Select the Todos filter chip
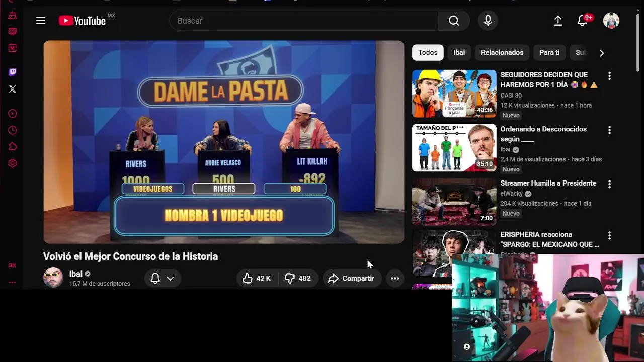Screen dimensions: 644x362 [x=428, y=52]
